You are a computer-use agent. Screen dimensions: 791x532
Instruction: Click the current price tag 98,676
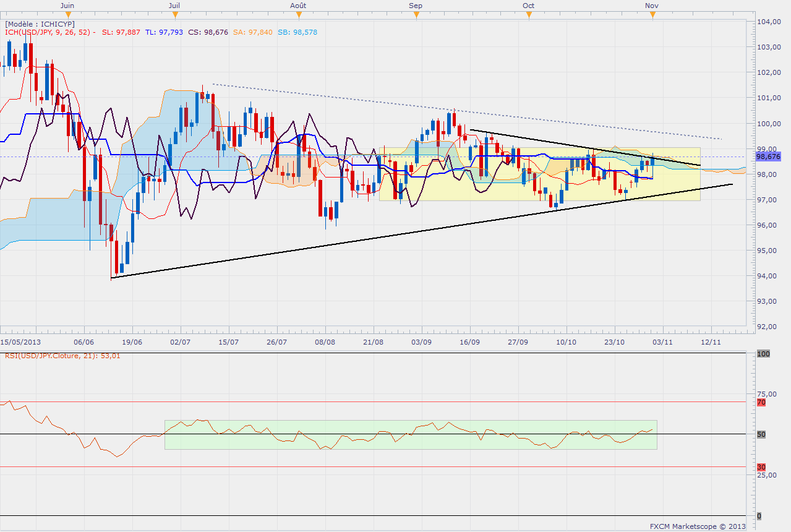tap(769, 157)
